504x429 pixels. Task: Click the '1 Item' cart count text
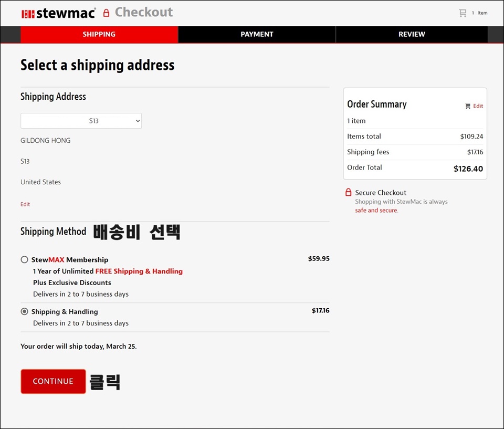tap(479, 13)
